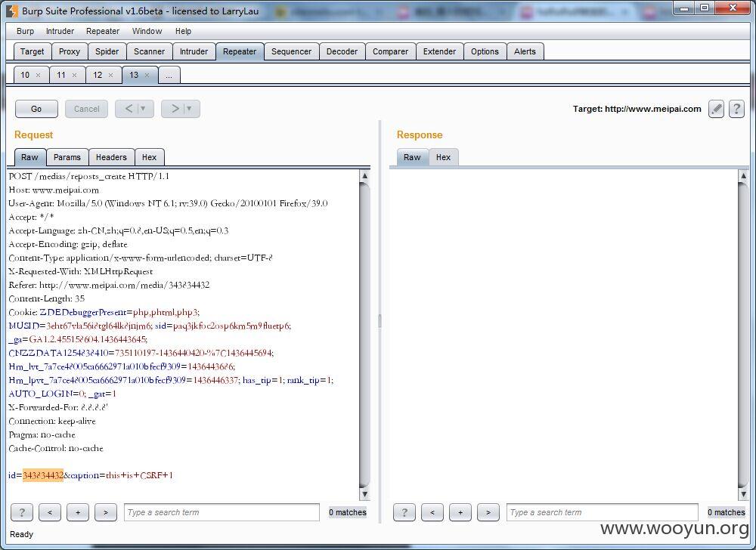756x550 pixels.
Task: Switch to the Decoder tab
Action: (x=342, y=51)
